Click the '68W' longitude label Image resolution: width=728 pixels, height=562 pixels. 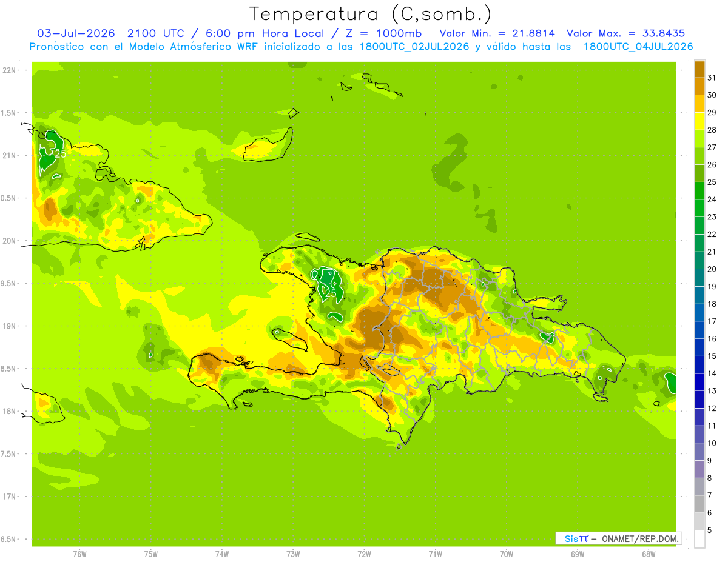coord(649,554)
